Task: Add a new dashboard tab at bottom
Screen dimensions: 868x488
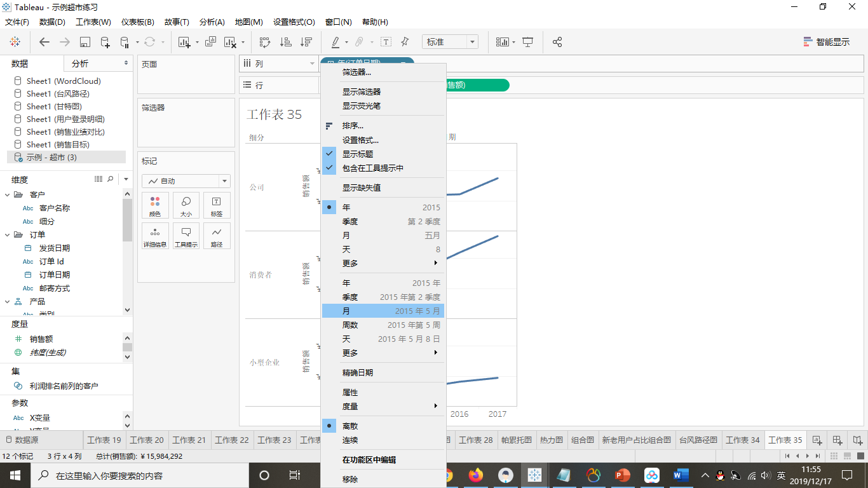Action: coord(837,440)
